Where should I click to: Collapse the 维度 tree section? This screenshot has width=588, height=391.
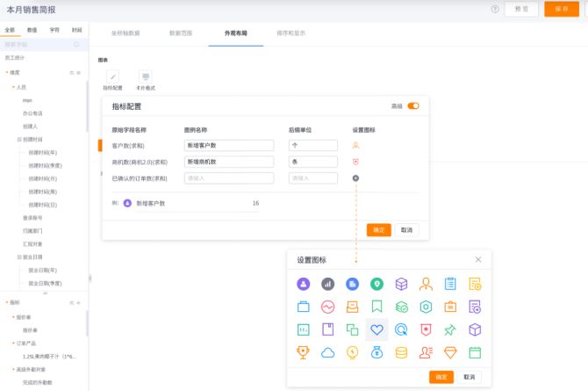tap(7, 72)
